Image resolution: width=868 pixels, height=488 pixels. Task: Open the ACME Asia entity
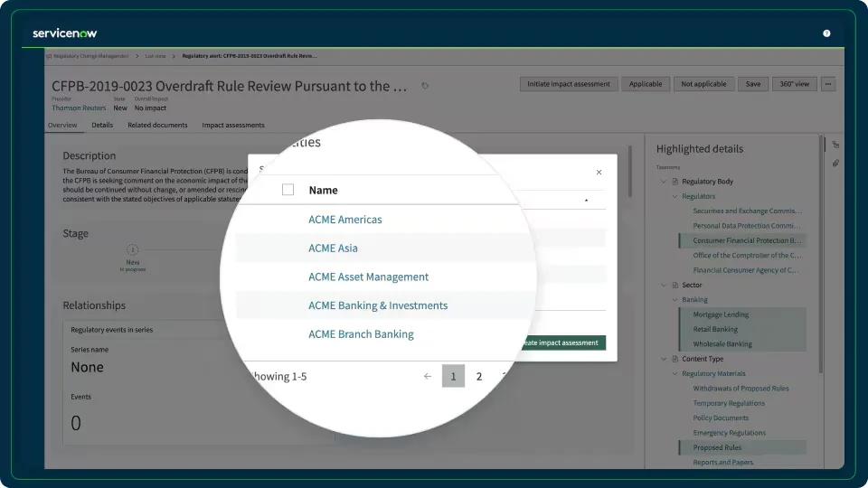pos(333,248)
